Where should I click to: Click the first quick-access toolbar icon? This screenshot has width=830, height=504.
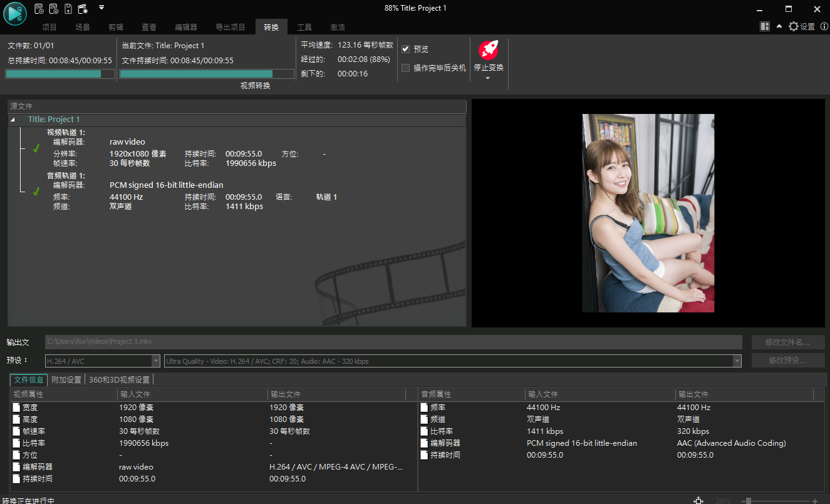click(x=39, y=9)
